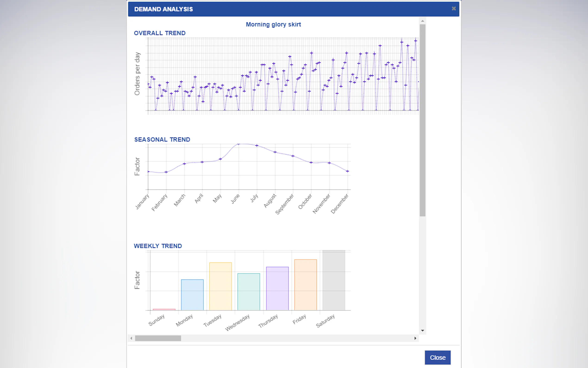Click the February point on seasonal chart
This screenshot has height=368, width=588.
click(166, 172)
